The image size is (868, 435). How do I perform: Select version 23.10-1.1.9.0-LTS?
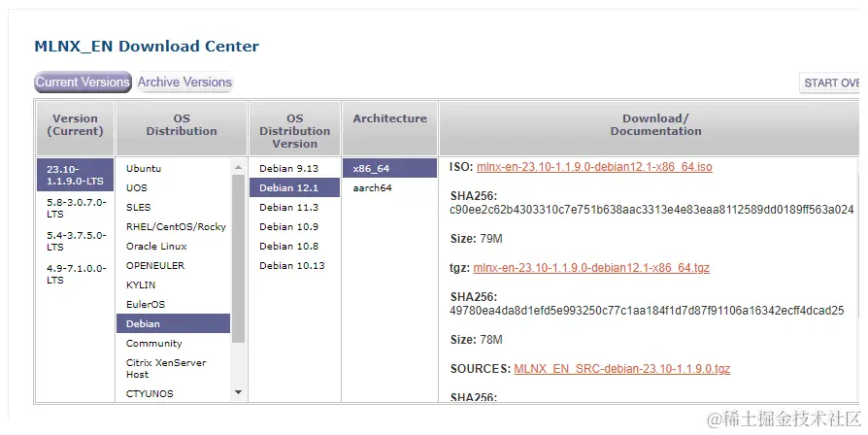point(76,175)
